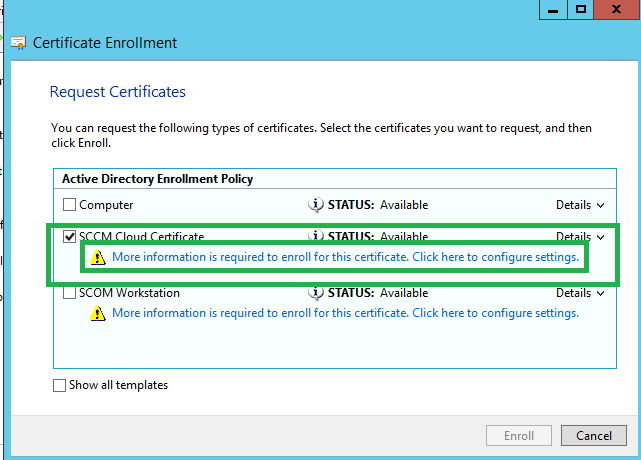
Task: Click warning icon under SCOM Workstation
Action: 98,313
